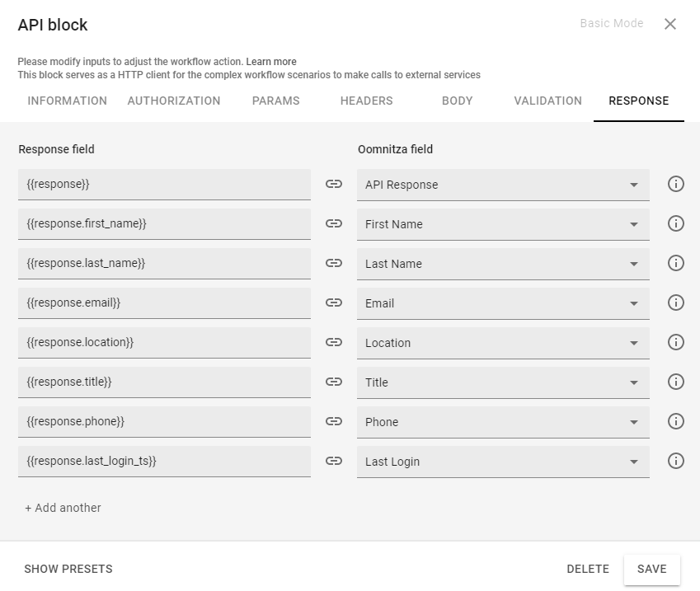Screen dimensions: 700x591
Task: Click the Add another option
Action: coord(63,508)
